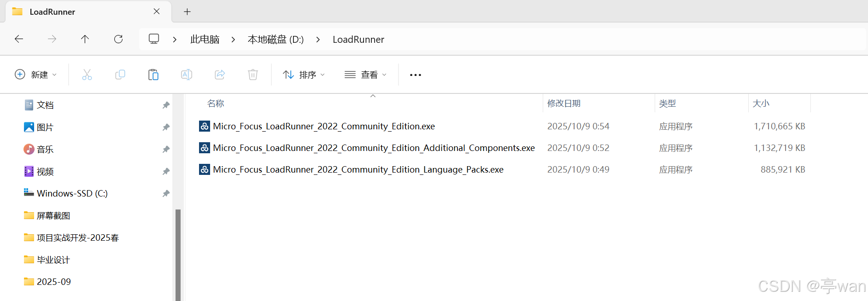868x301 pixels.
Task: Open 文档 in the sidebar
Action: tap(45, 105)
